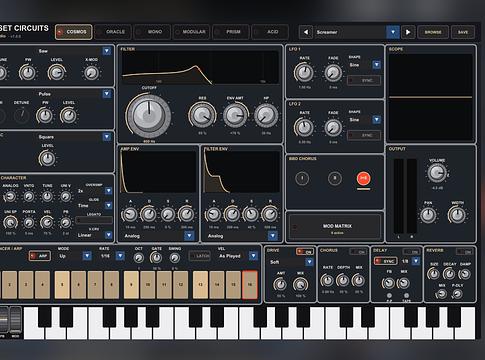
Task: Activate sequencer step 16 pad
Action: 250,285
